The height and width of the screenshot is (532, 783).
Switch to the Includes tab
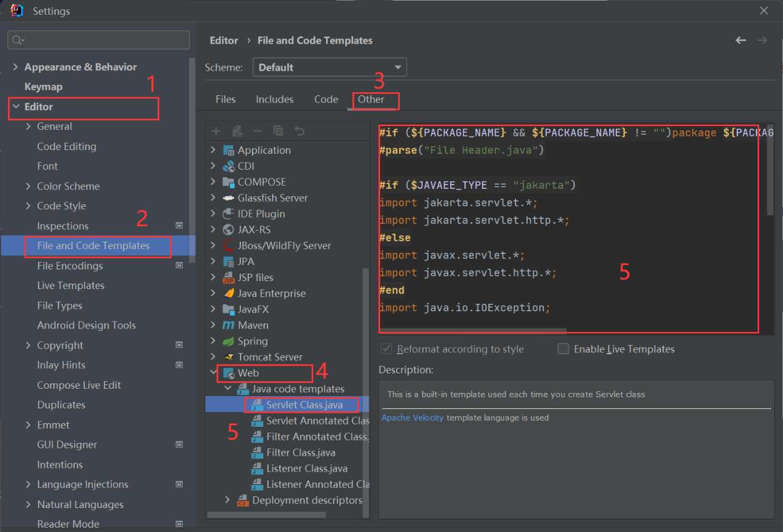pyautogui.click(x=274, y=99)
